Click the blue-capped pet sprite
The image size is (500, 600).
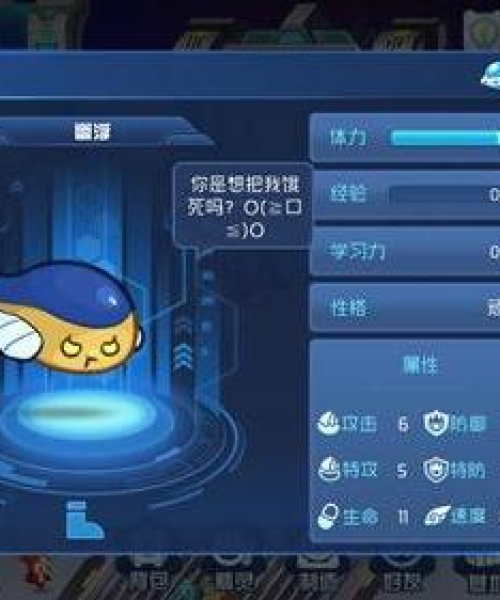click(69, 317)
